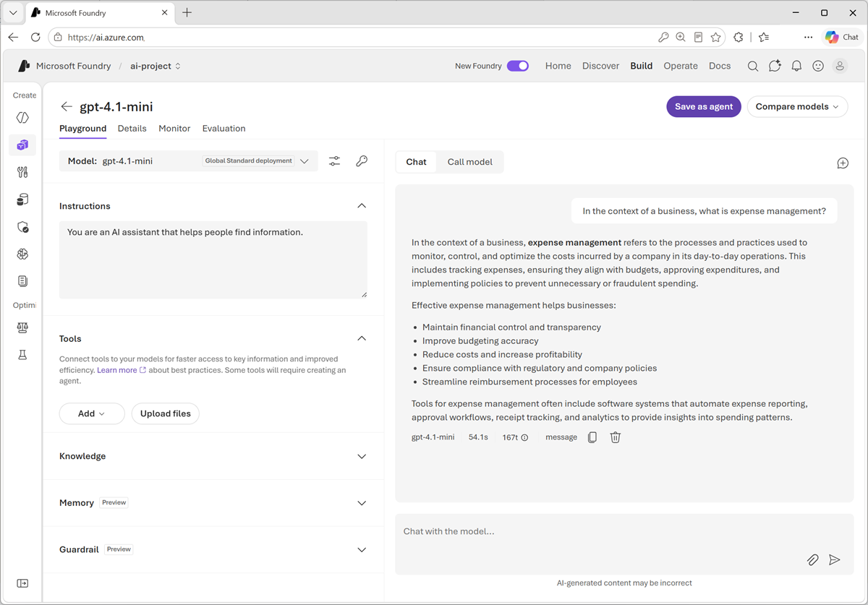Open Operate in top navigation
This screenshot has height=605, width=868.
(681, 66)
